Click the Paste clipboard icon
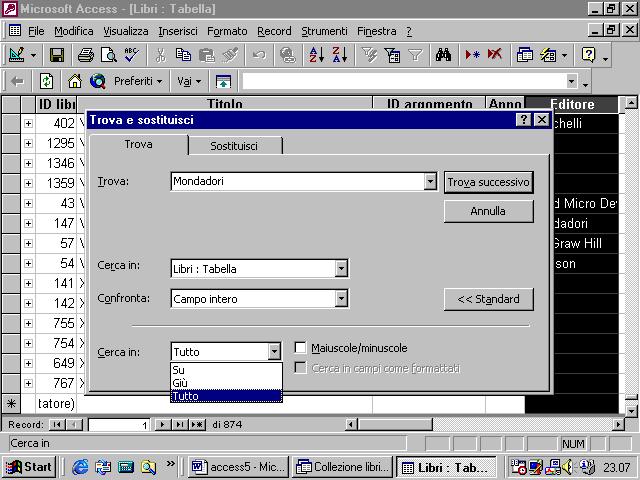The height and width of the screenshot is (480, 640). click(x=207, y=55)
